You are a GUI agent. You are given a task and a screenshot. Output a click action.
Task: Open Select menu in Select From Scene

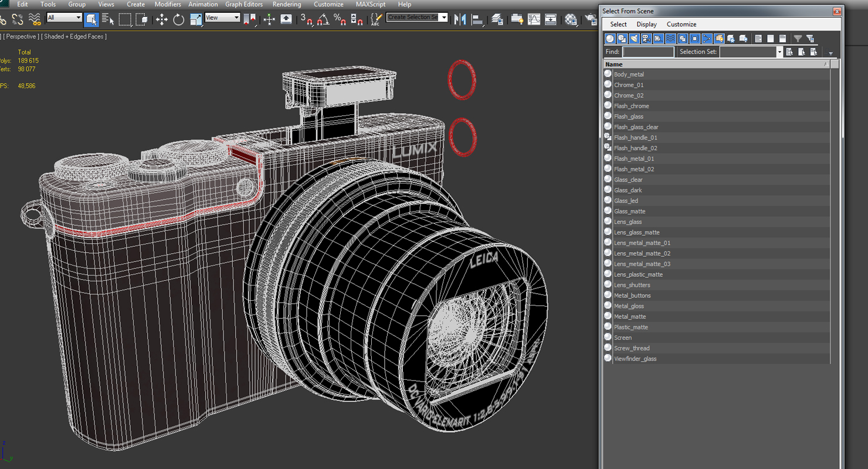pos(618,24)
